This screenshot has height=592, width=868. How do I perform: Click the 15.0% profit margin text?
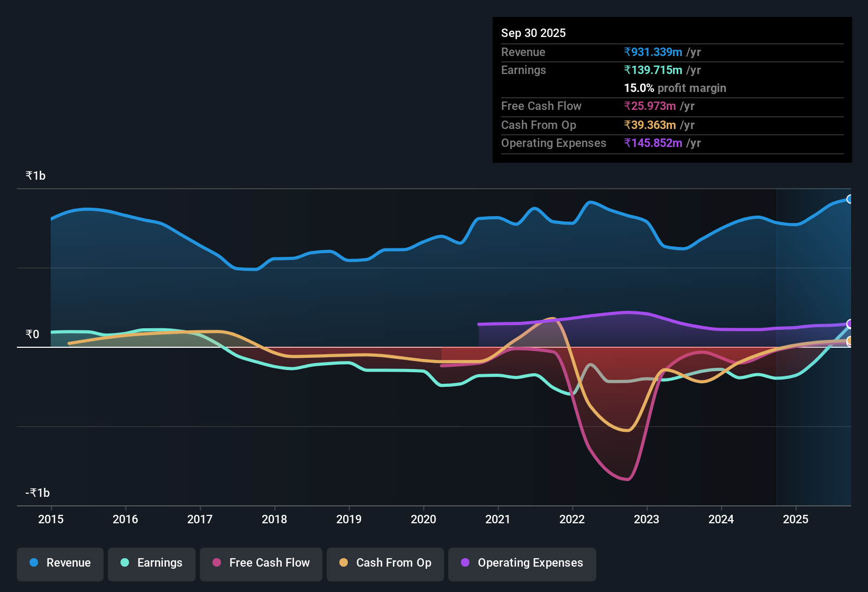(675, 88)
